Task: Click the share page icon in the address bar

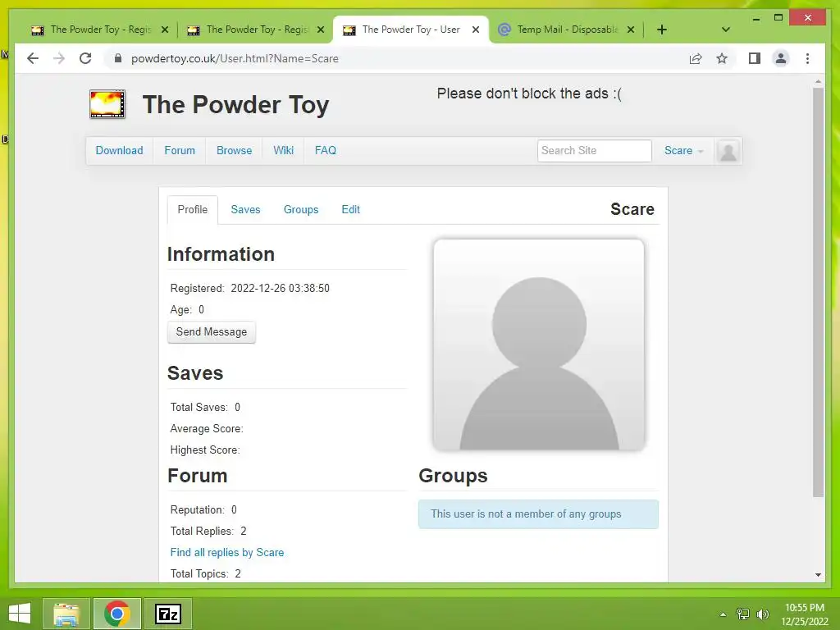Action: pyautogui.click(x=696, y=58)
